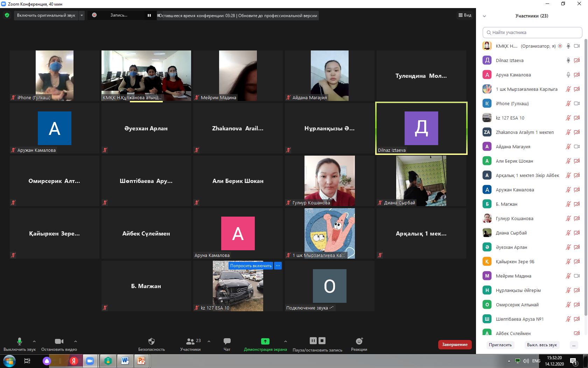The width and height of the screenshot is (588, 368).
Task: Stop video with Остановить видео button
Action: pos(59,341)
